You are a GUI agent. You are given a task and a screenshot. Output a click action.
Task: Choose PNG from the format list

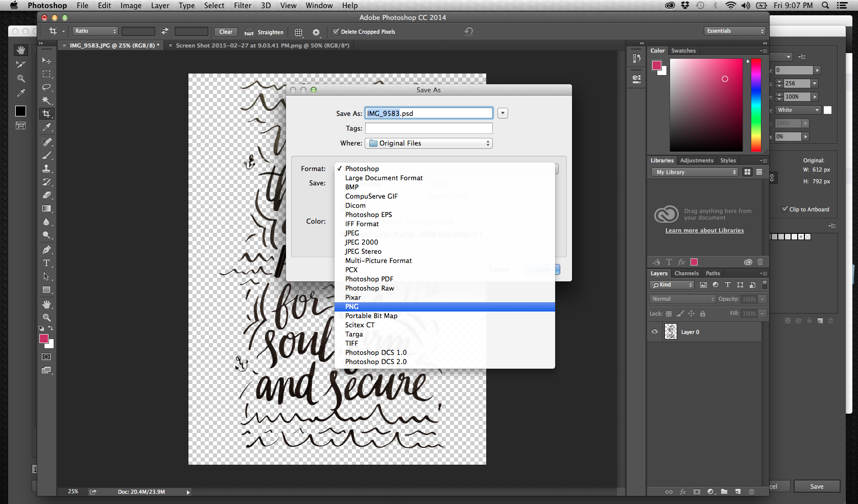[x=444, y=307]
